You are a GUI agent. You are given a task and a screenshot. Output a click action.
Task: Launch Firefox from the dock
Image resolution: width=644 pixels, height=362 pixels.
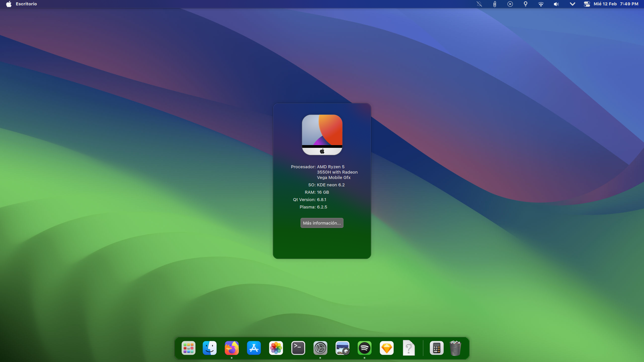point(232,348)
